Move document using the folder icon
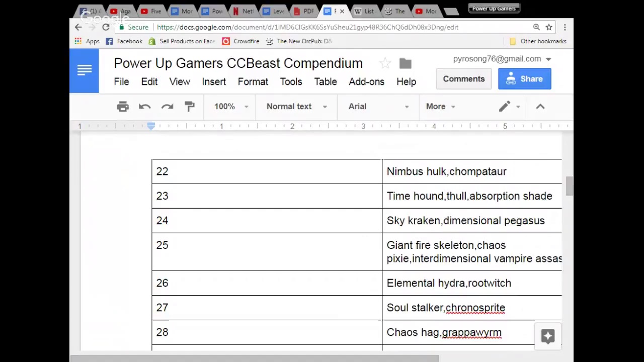The height and width of the screenshot is (362, 644). tap(405, 63)
